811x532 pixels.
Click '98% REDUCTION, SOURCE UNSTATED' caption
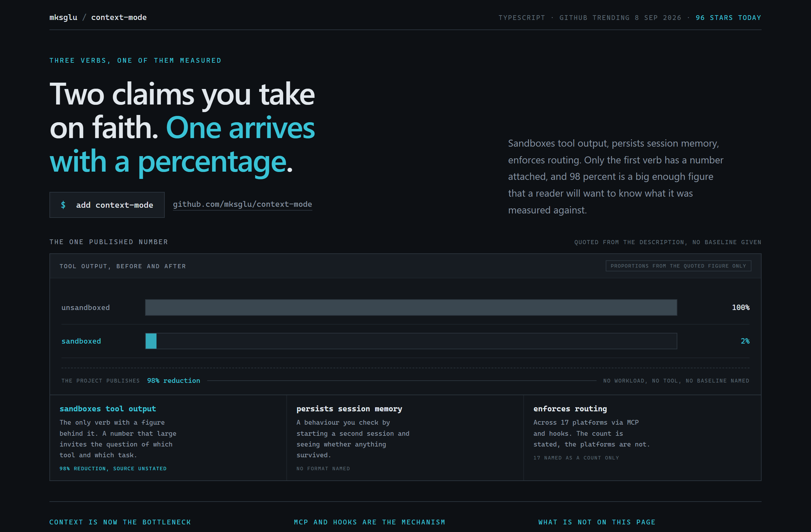coord(113,469)
